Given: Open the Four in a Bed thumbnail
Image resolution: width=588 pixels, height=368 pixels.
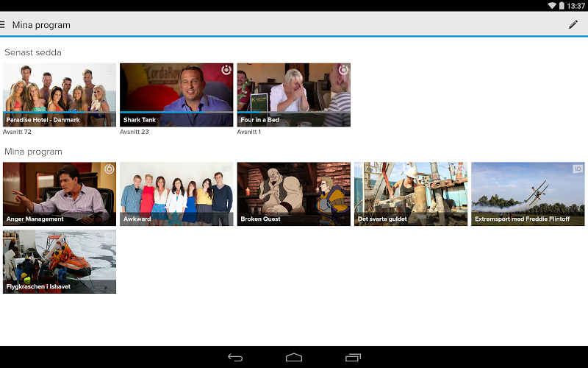Looking at the screenshot, I should point(293,95).
